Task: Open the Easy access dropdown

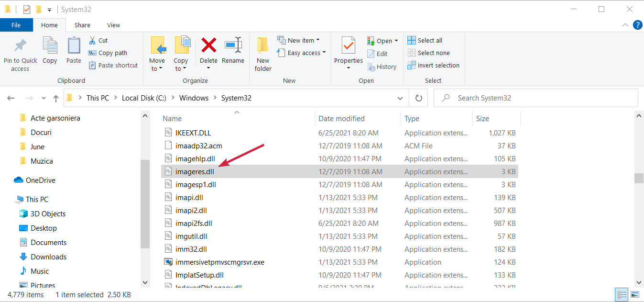Action: (302, 53)
